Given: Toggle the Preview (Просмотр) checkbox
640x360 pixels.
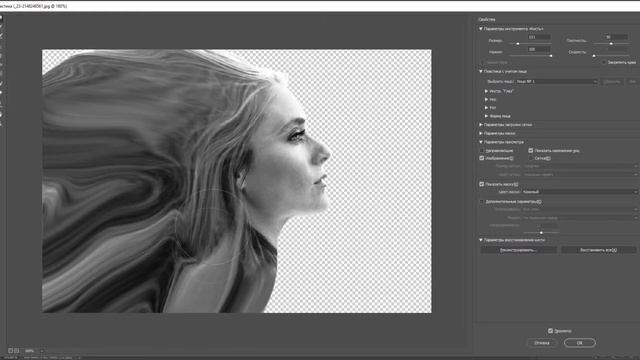Looking at the screenshot, I should point(550,331).
